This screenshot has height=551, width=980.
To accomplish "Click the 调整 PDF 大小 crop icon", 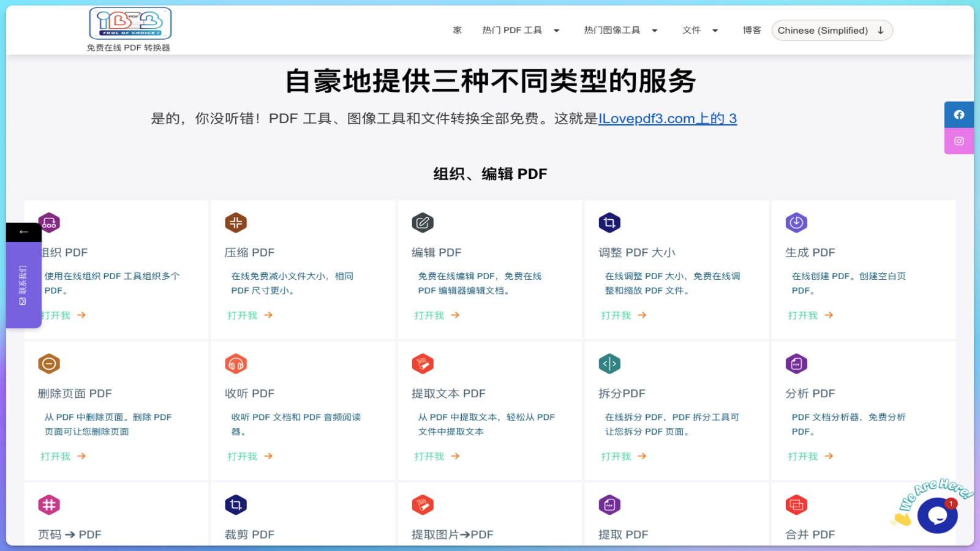I will point(609,222).
